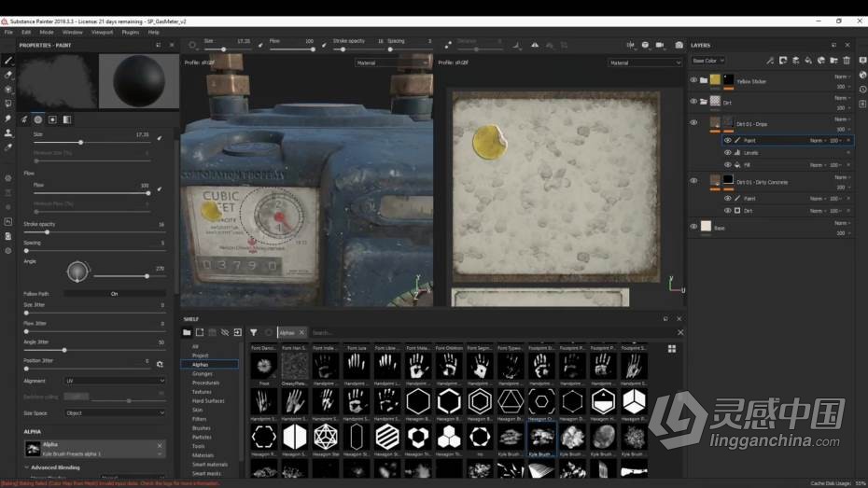Switch Shelf grid size view icon
The image size is (868, 488).
pos(671,349)
